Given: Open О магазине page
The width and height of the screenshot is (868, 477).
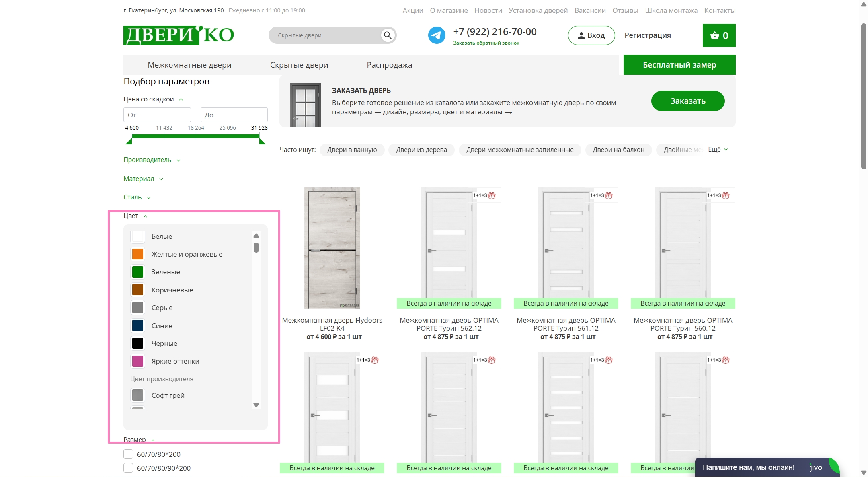Looking at the screenshot, I should point(449,10).
